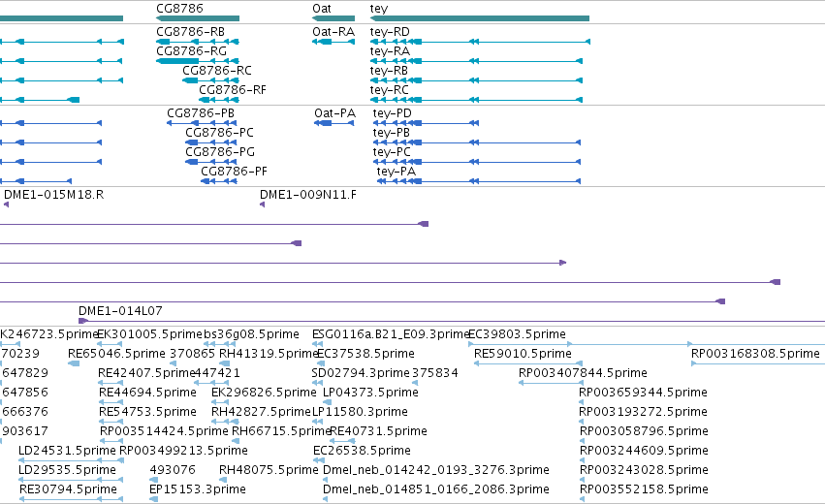Click the tey-RC transcript label

(x=389, y=90)
